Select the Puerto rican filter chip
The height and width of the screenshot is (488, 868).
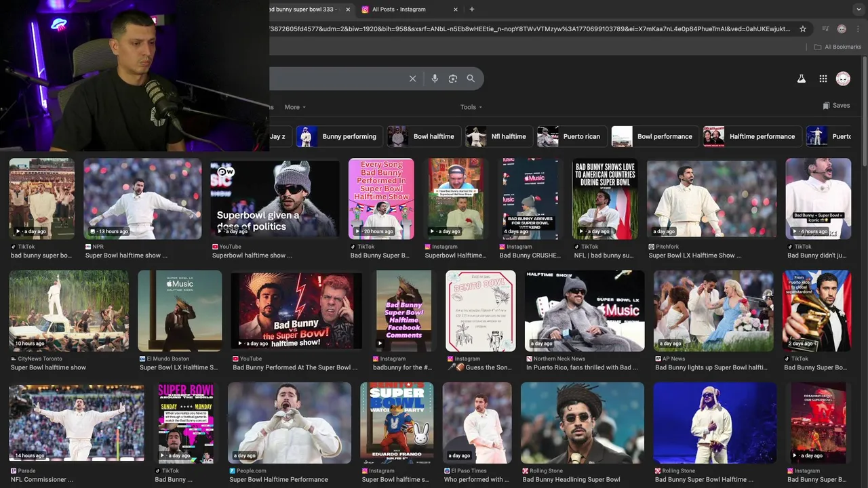(x=572, y=136)
